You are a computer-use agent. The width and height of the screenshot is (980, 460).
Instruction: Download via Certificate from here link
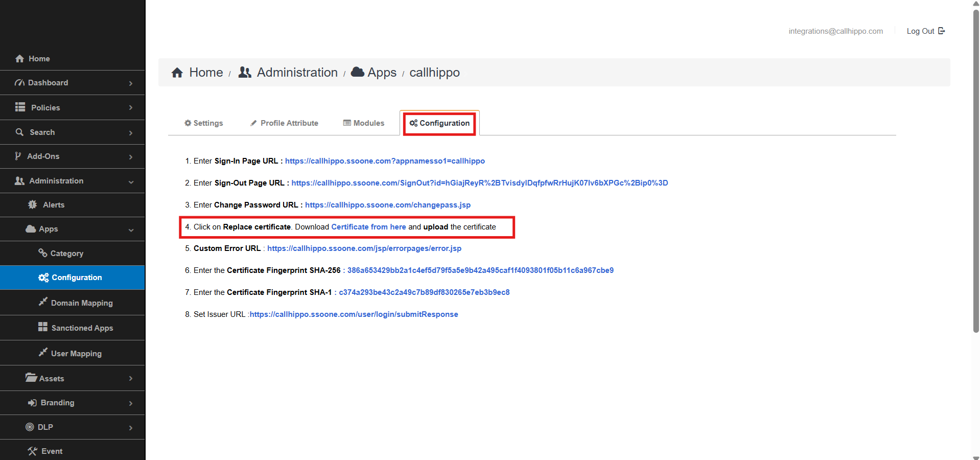(x=368, y=227)
